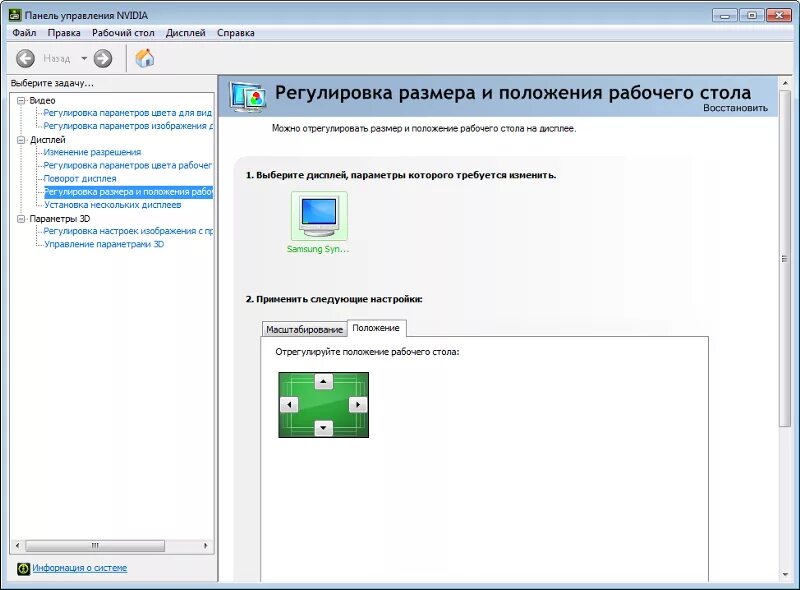Collapse the Дисплей tree node
This screenshot has height=590, width=800.
click(21, 140)
